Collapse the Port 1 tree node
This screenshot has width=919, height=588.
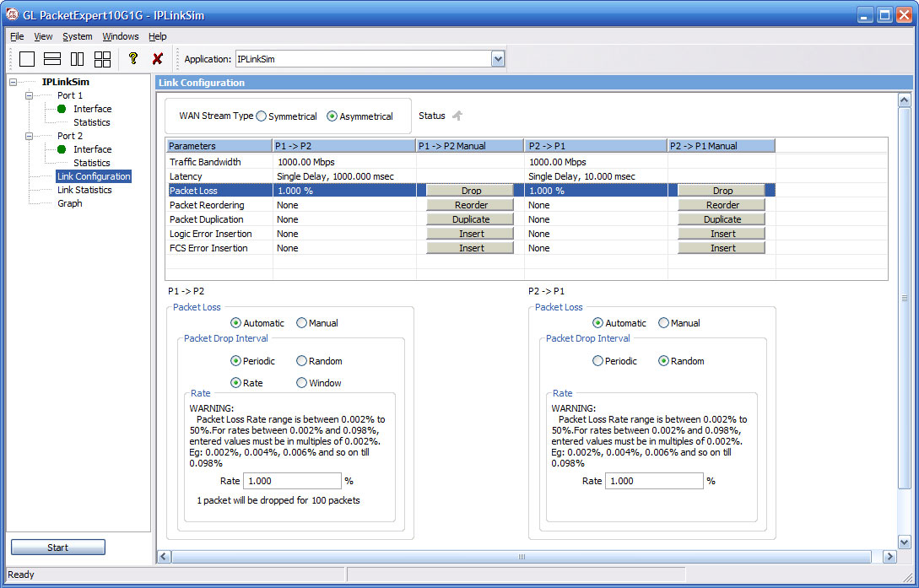[x=30, y=95]
